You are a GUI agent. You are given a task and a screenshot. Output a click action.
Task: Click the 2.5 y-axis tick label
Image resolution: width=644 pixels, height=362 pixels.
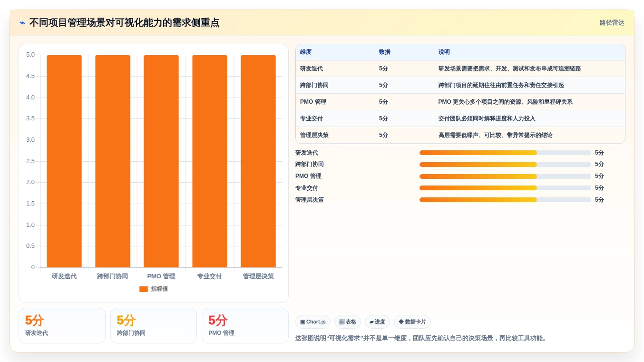click(30, 161)
